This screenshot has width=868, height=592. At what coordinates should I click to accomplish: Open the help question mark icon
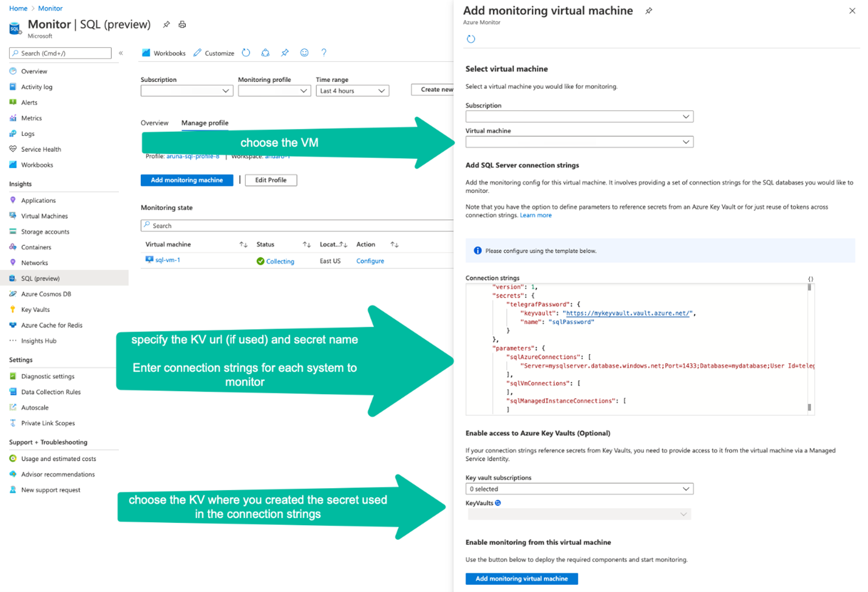coord(324,53)
